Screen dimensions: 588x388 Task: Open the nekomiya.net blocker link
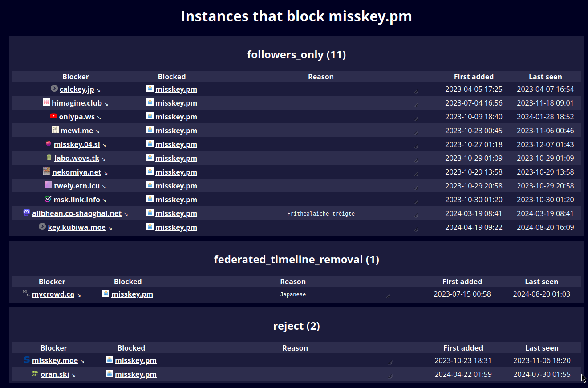tap(77, 172)
